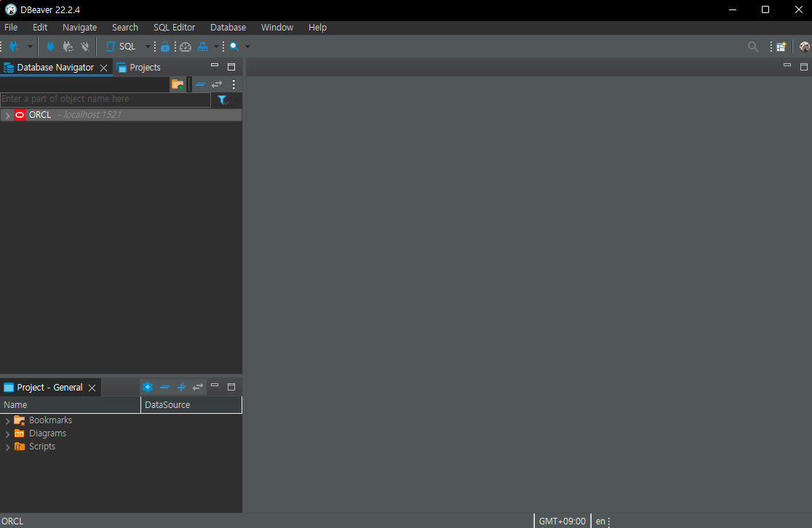812x528 pixels.
Task: Open the SQL Editor menu
Action: point(174,28)
